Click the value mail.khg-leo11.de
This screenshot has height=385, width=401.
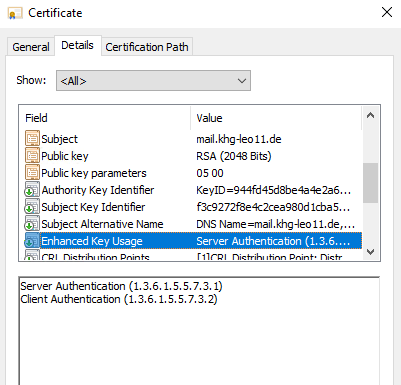[239, 139]
